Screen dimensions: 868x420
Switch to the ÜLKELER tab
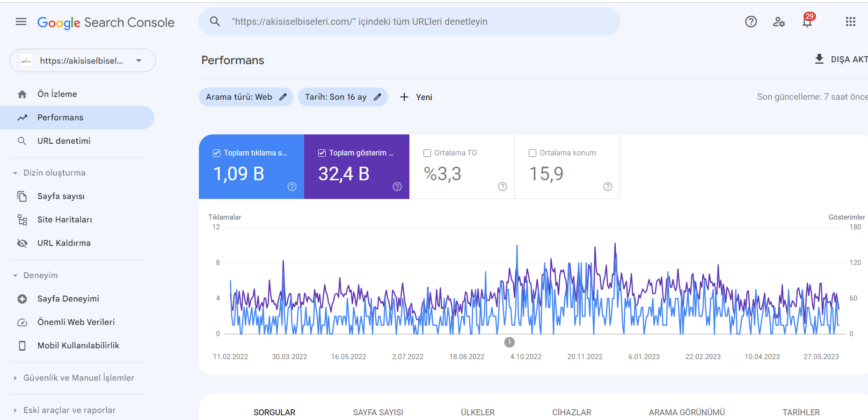click(477, 412)
